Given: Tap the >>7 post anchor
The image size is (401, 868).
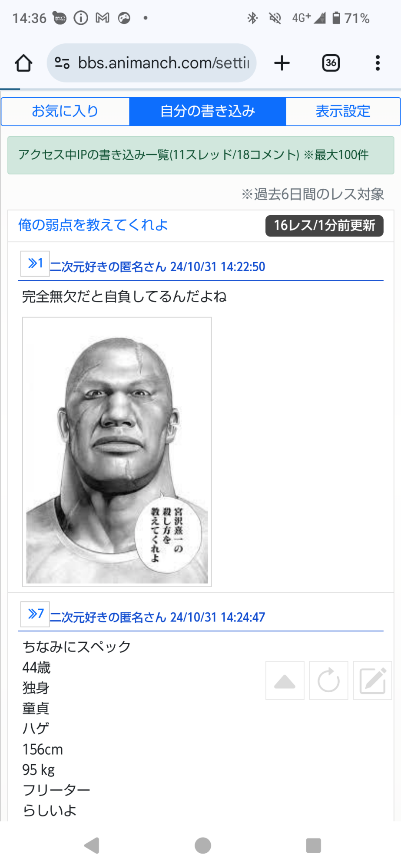Looking at the screenshot, I should (x=35, y=614).
